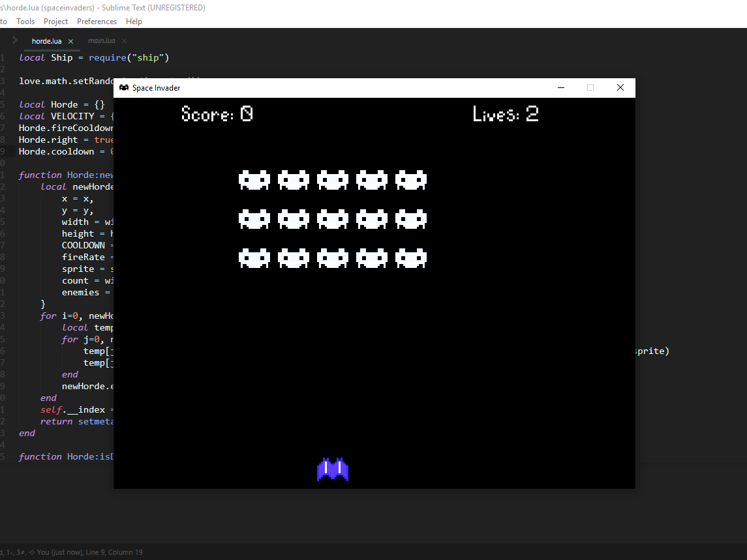747x560 pixels.
Task: Click the purple player ship sprite
Action: (x=333, y=469)
